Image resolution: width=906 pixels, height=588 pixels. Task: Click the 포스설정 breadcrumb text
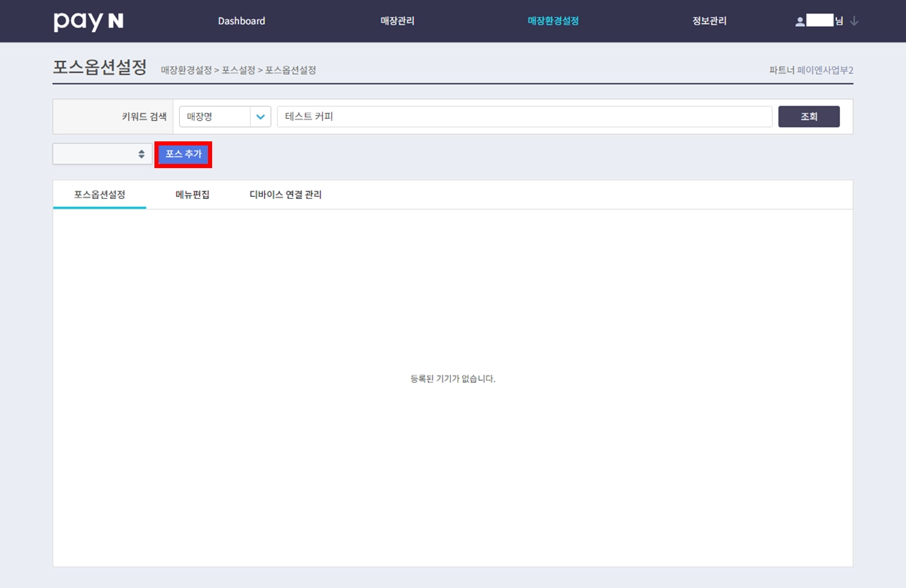[238, 70]
